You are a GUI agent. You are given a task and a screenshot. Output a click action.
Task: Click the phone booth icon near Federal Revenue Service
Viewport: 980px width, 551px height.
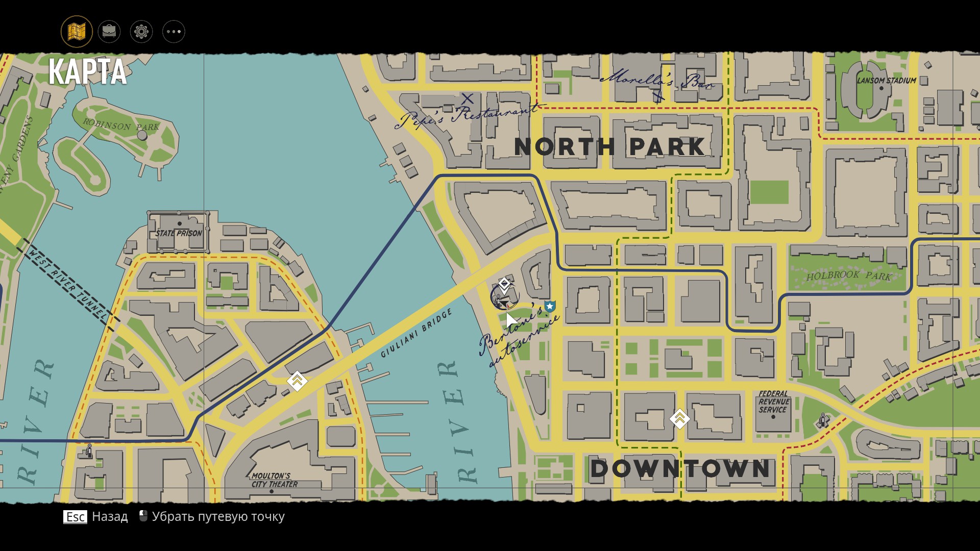[822, 421]
